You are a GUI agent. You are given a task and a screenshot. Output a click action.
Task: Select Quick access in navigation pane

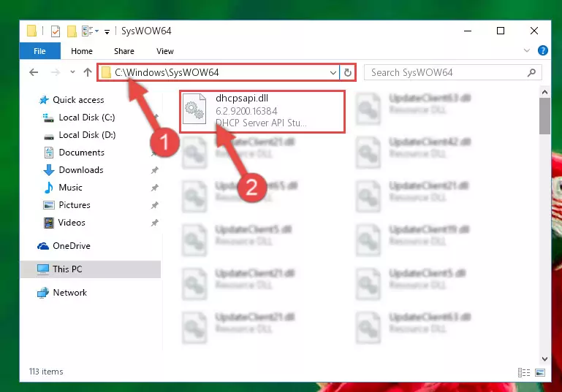pyautogui.click(x=78, y=100)
